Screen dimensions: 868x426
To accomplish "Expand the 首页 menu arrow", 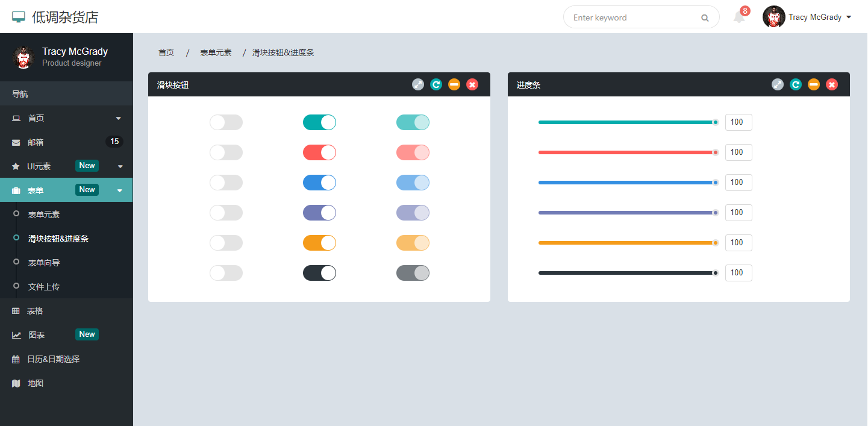I will [119, 118].
